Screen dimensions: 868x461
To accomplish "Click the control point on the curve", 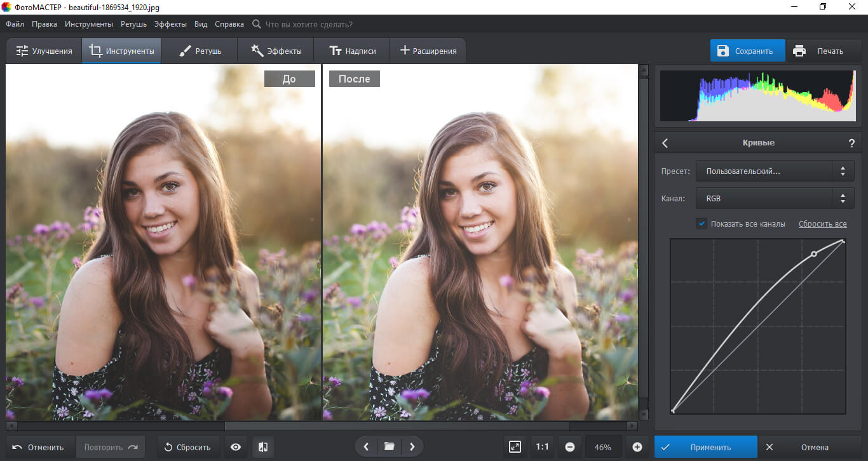I will [814, 254].
